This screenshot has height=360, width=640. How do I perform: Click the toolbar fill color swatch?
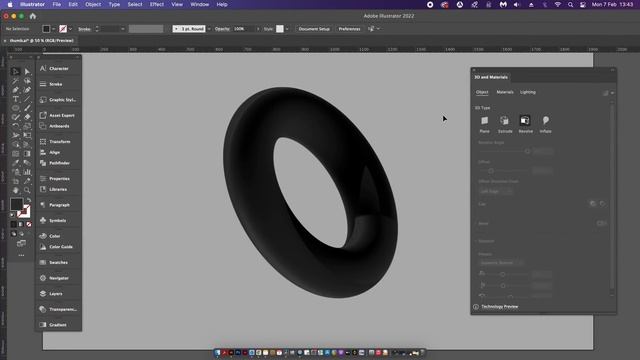point(16,204)
